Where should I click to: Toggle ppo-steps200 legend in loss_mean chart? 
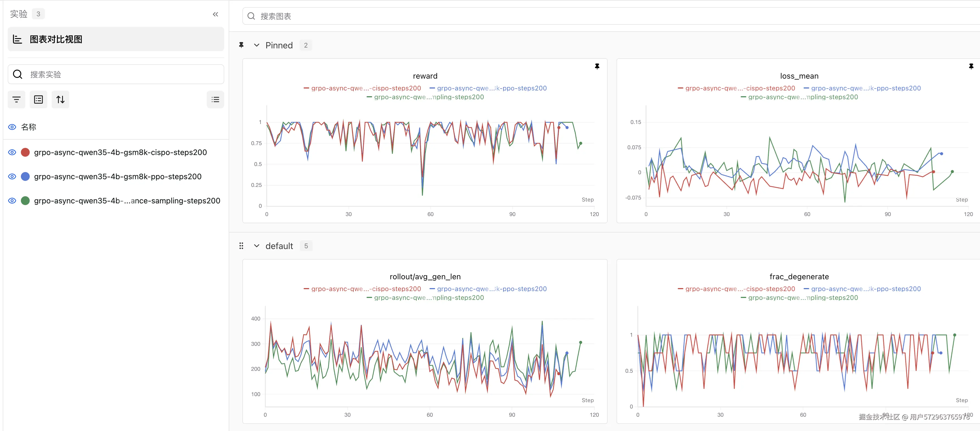[862, 88]
